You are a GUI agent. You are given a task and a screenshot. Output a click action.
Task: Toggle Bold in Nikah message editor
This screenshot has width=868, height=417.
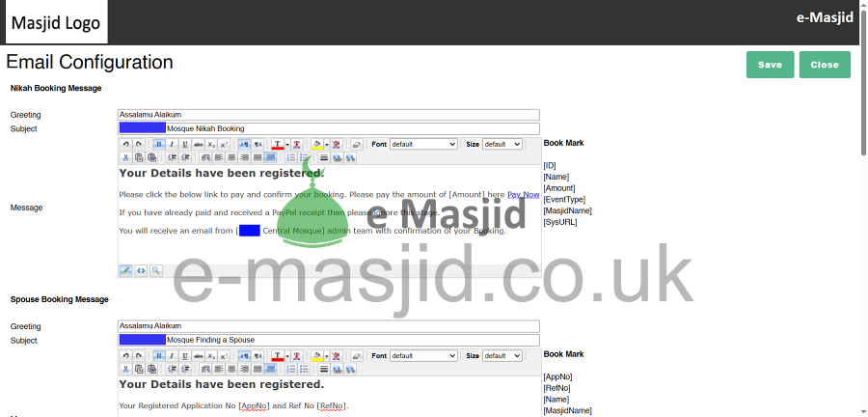pos(159,144)
